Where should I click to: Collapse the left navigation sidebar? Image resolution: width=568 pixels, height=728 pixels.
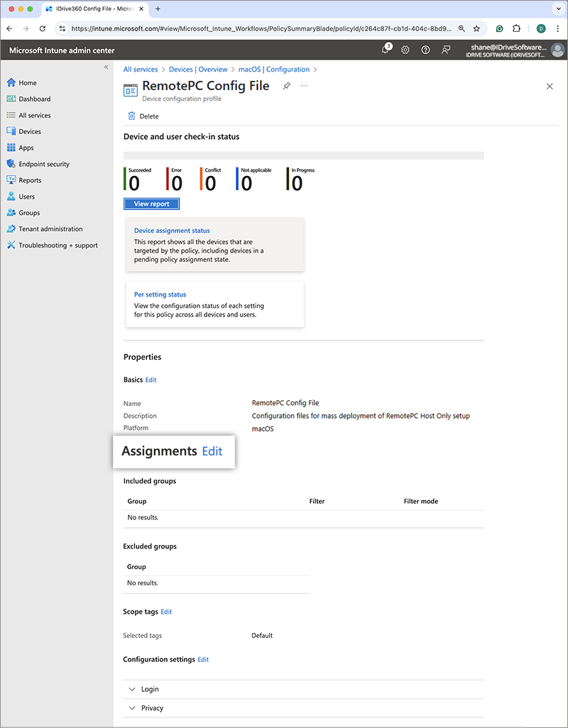click(x=106, y=67)
